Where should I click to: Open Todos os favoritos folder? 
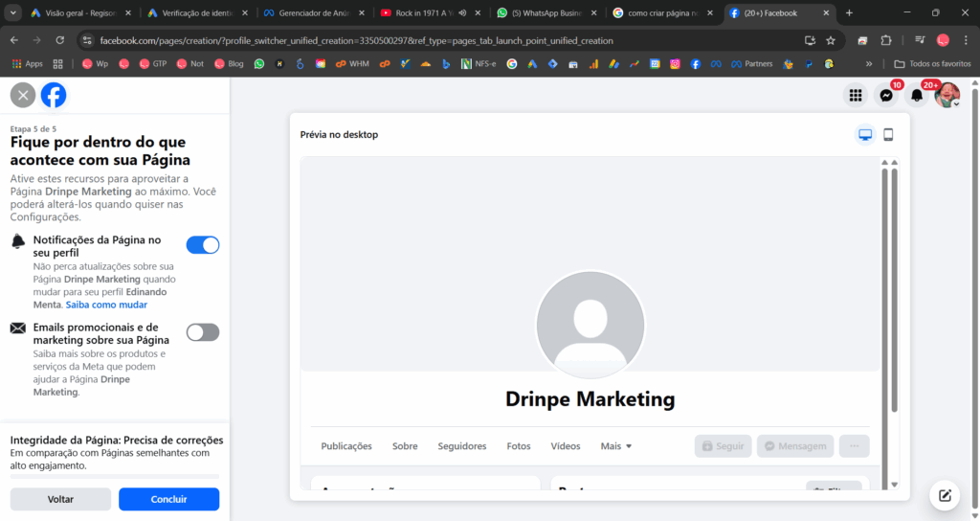tap(932, 64)
